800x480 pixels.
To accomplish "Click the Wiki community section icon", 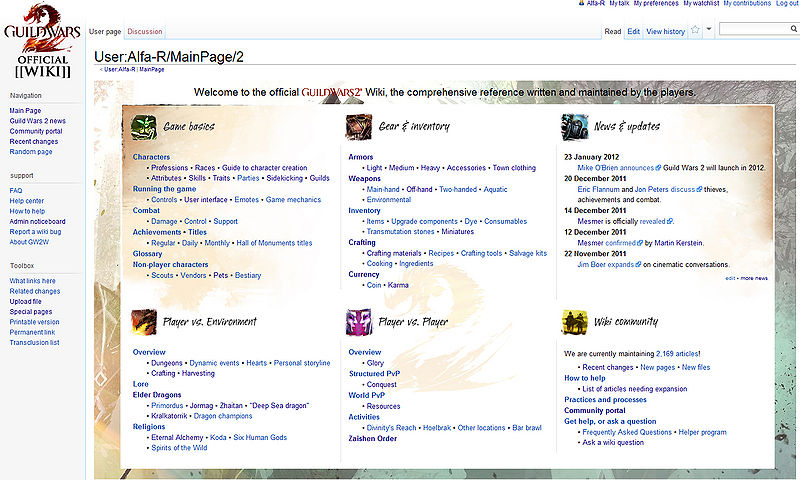I will click(575, 322).
